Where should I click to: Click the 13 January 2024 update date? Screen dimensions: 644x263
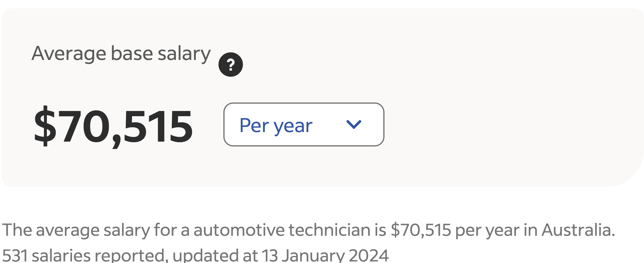(325, 255)
